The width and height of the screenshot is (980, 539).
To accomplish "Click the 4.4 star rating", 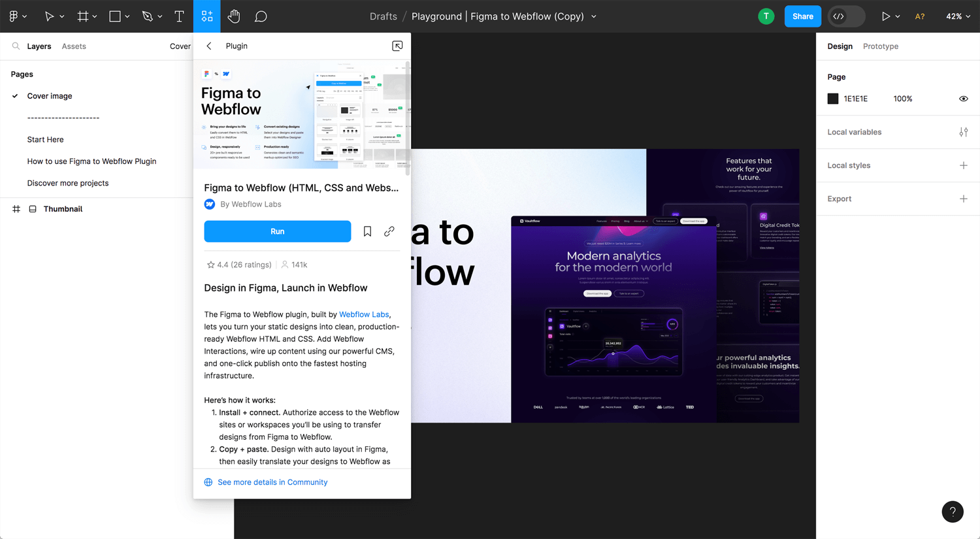I will click(238, 265).
